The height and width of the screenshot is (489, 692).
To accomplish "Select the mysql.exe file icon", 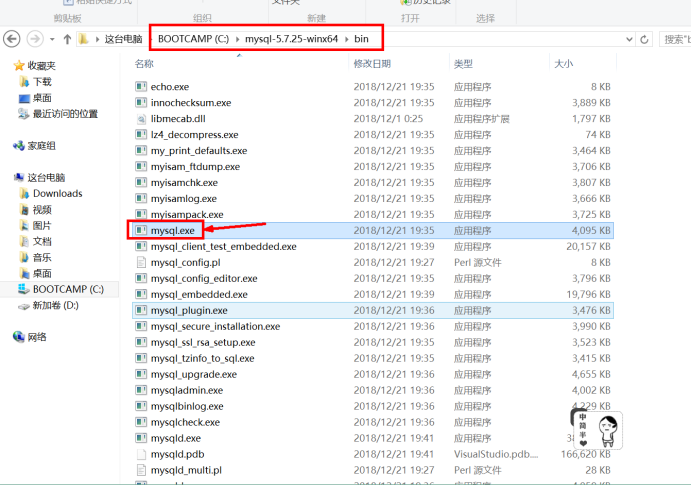I will point(141,230).
